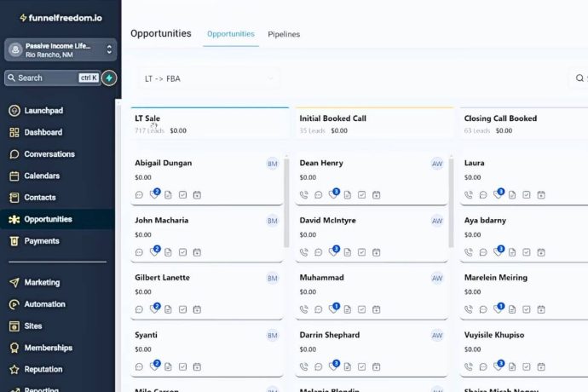Click the phone icon on Laura's card
Image resolution: width=588 pixels, height=392 pixels.
point(469,195)
